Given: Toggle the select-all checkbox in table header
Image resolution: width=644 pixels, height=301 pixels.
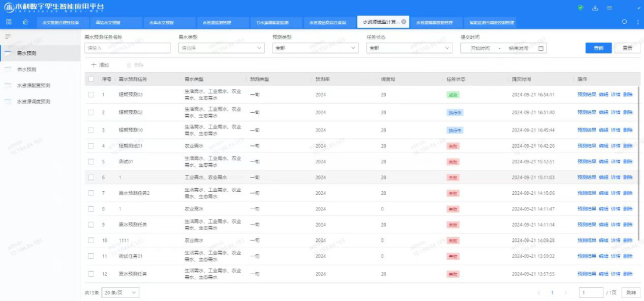Looking at the screenshot, I should (x=91, y=79).
